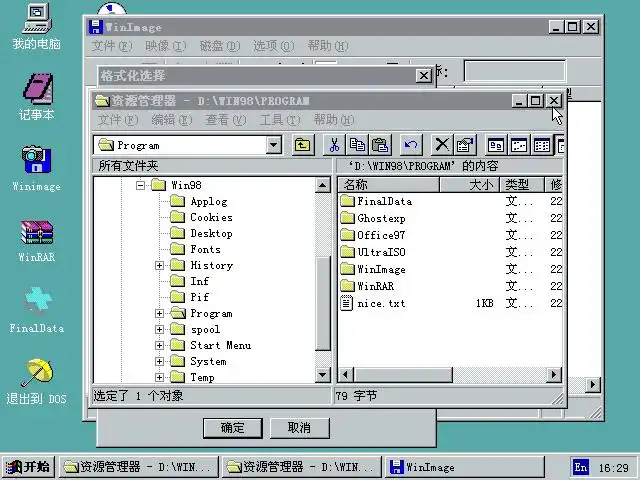640x480 pixels.
Task: Click contents pane scroll right arrow
Action: [554, 374]
